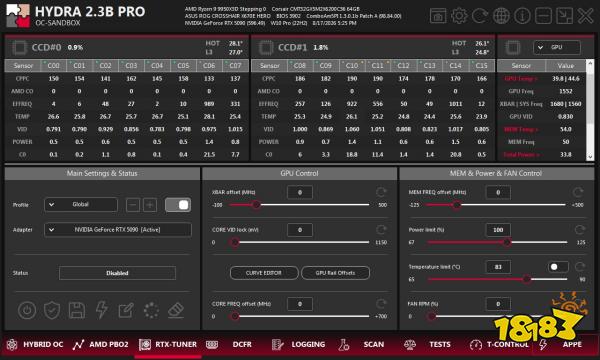Click the MEM FREQ offset value field
Screen dimensions: 600x360
click(x=498, y=192)
